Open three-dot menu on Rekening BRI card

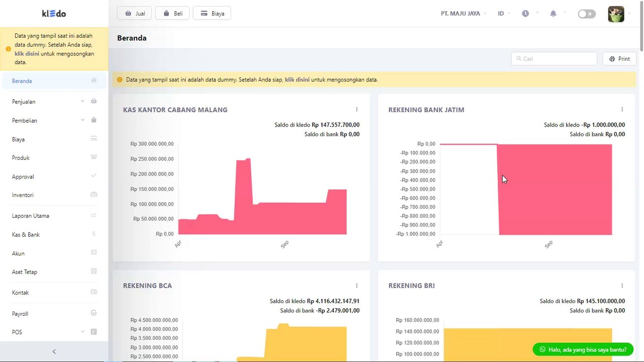click(622, 286)
